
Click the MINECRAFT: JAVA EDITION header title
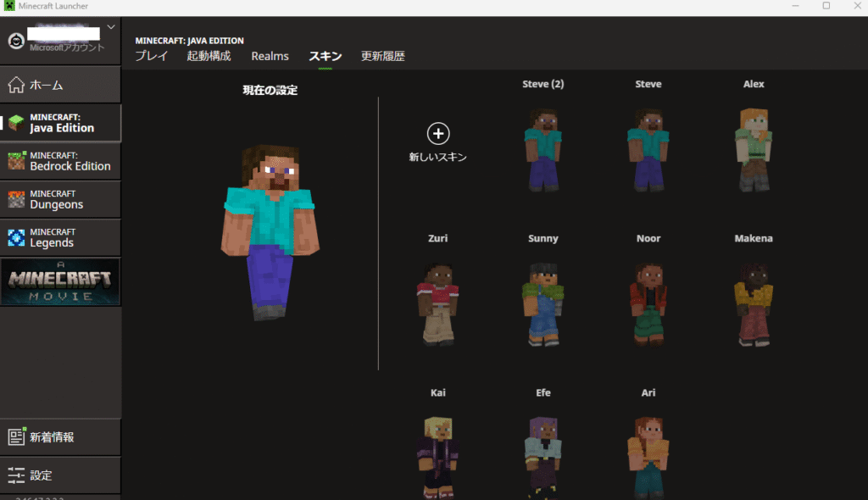point(189,41)
